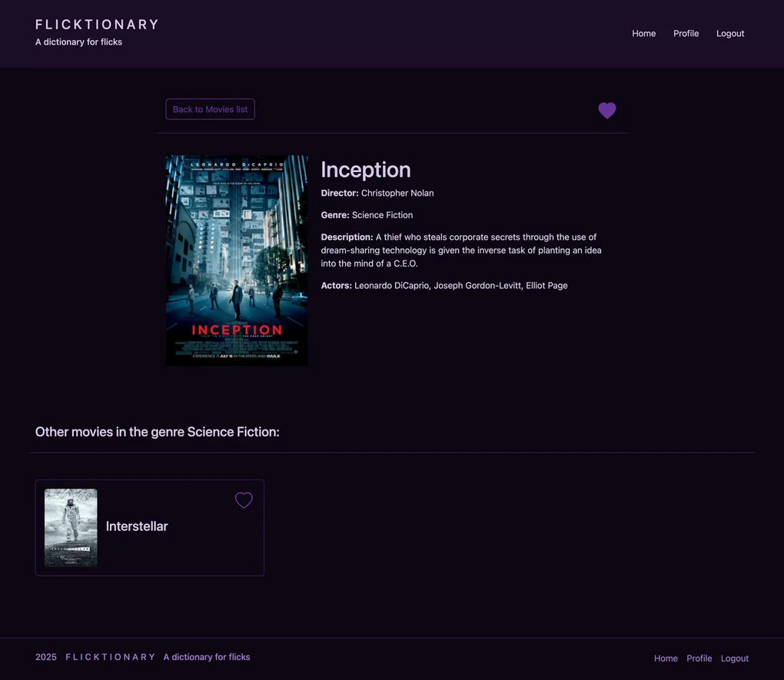Viewport: 784px width, 680px height.
Task: Click the Home link in the footer
Action: 666,658
